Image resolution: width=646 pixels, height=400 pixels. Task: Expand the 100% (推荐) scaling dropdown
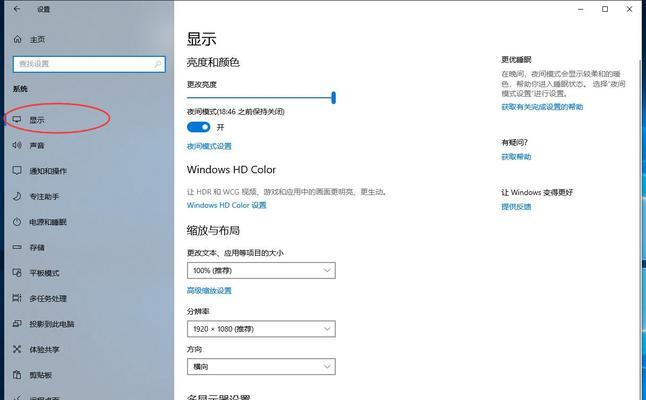(x=261, y=271)
